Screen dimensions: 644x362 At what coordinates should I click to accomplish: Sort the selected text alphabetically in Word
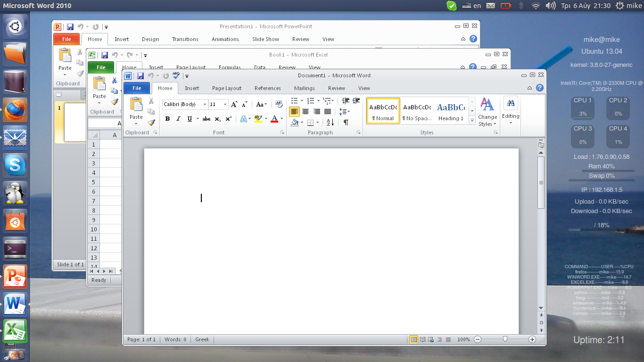pyautogui.click(x=330, y=123)
